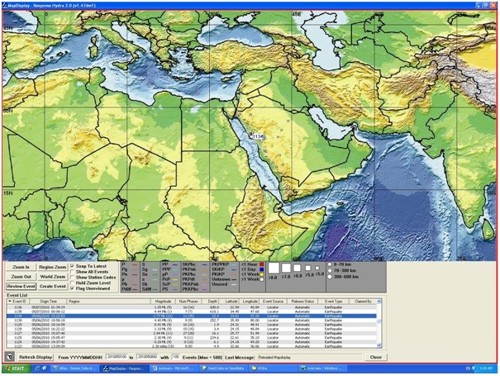Click the event list scroll down arrow
The height and width of the screenshot is (376, 500).
pyautogui.click(x=379, y=346)
